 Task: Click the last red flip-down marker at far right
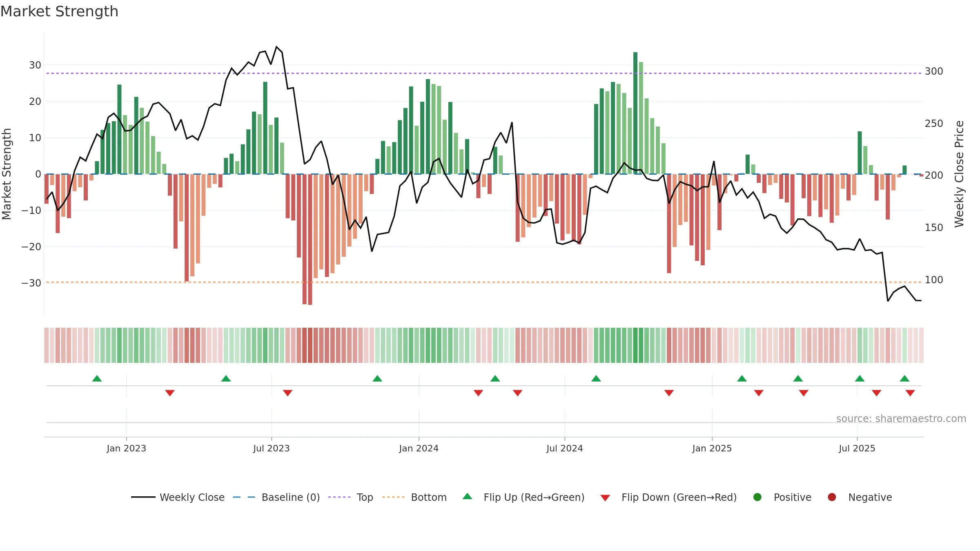point(910,393)
